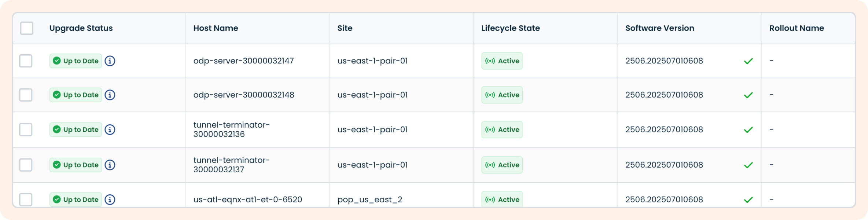Click the Host Name column header
868x220 pixels.
click(216, 28)
